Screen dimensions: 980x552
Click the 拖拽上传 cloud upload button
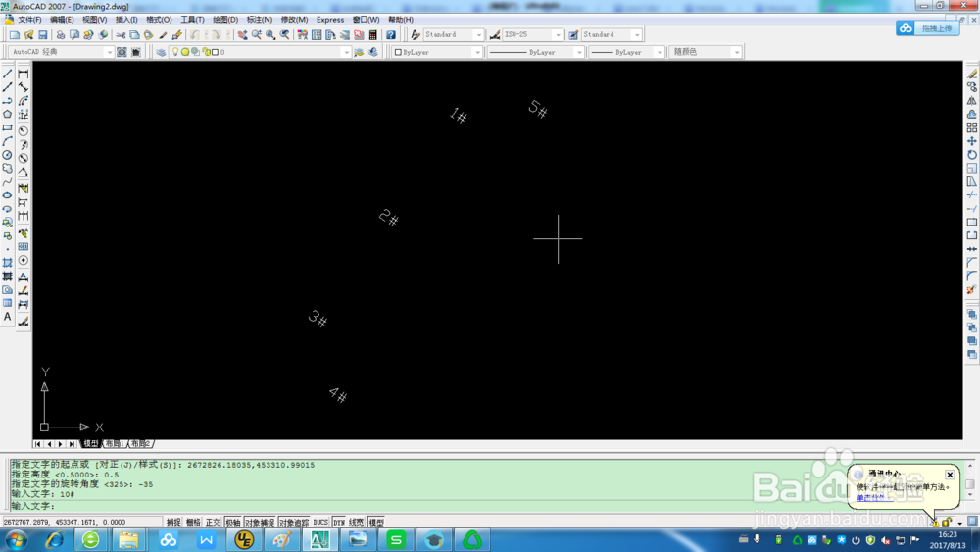927,28
